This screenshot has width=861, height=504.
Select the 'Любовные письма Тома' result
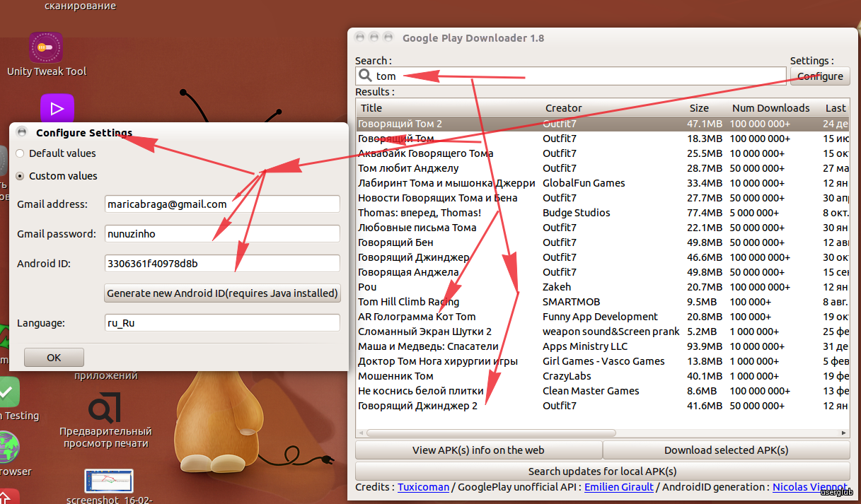(603, 228)
